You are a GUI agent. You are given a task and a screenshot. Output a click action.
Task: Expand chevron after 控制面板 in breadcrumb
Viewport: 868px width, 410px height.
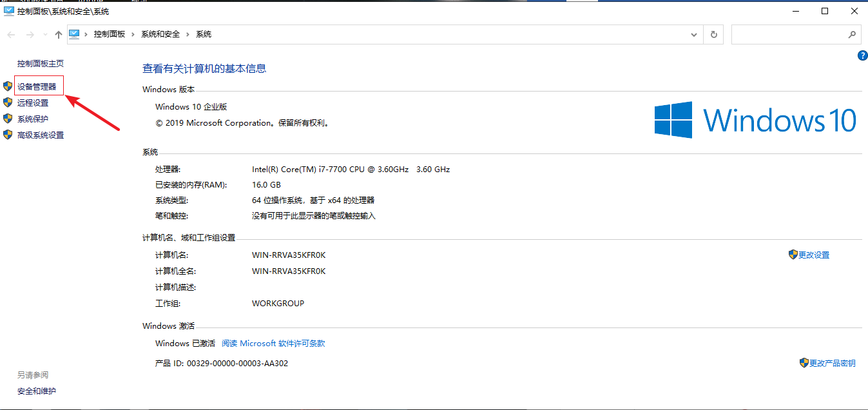pyautogui.click(x=133, y=34)
